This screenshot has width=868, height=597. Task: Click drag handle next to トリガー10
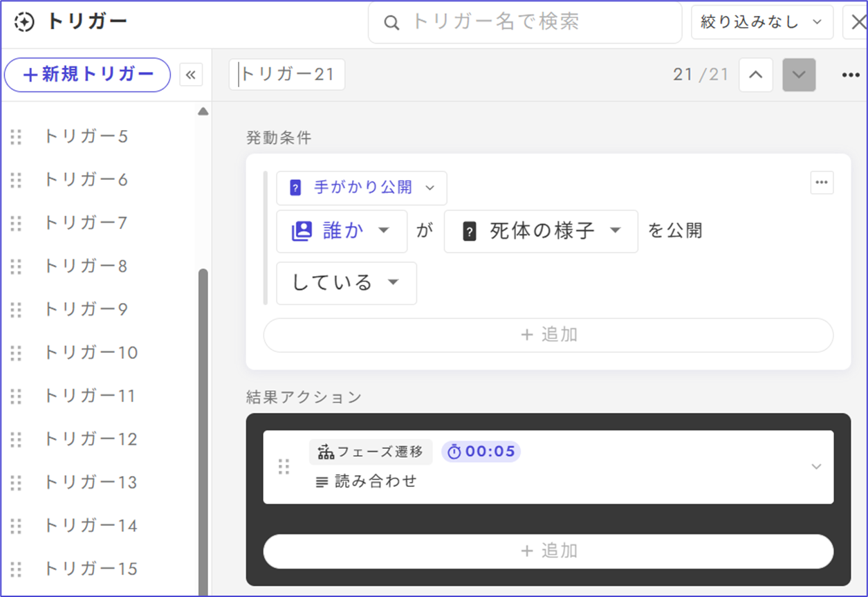coord(17,353)
